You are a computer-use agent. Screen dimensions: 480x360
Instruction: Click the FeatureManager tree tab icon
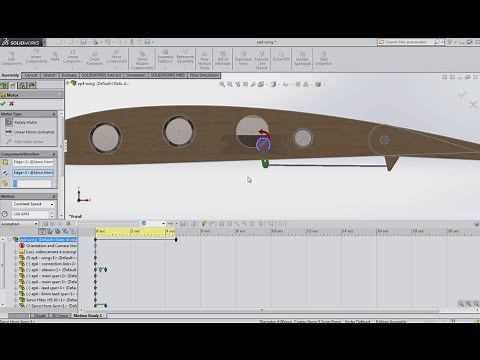[4, 85]
